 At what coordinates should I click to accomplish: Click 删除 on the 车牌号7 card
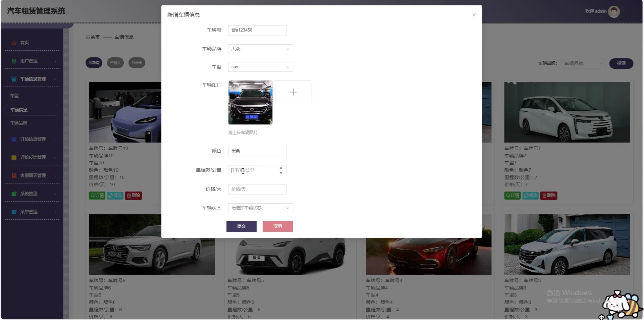click(x=549, y=196)
